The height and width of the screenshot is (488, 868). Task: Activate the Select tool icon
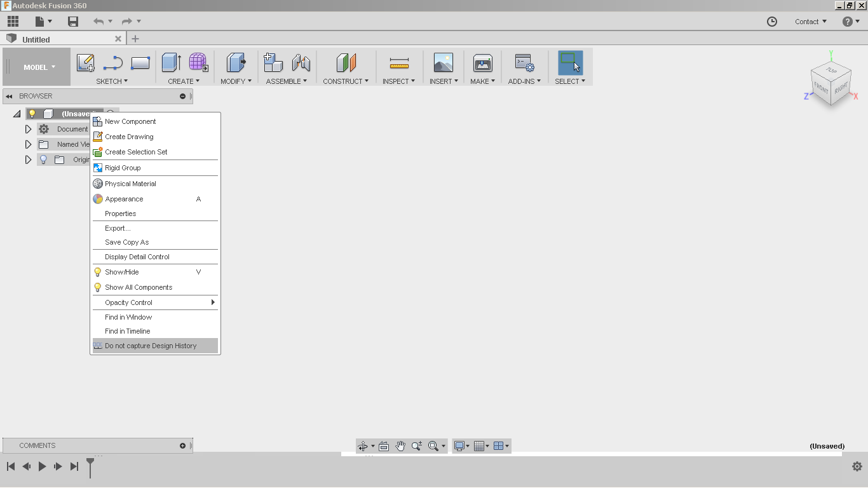(x=571, y=63)
